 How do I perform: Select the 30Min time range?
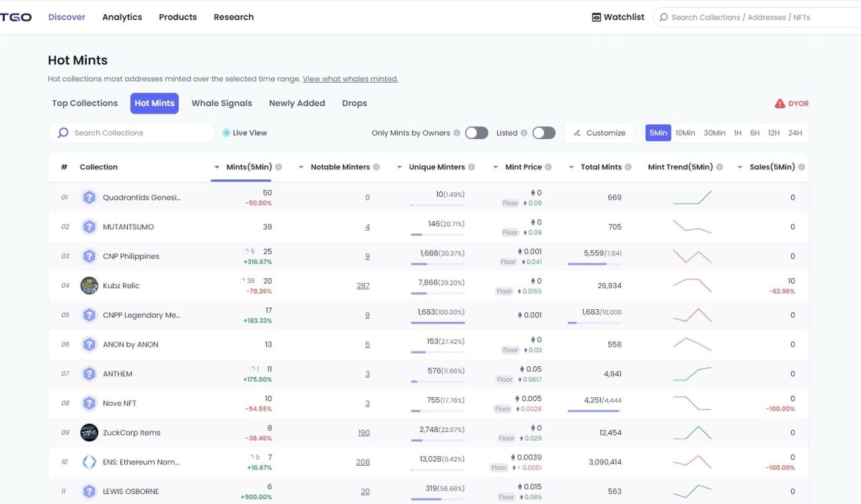(x=714, y=133)
